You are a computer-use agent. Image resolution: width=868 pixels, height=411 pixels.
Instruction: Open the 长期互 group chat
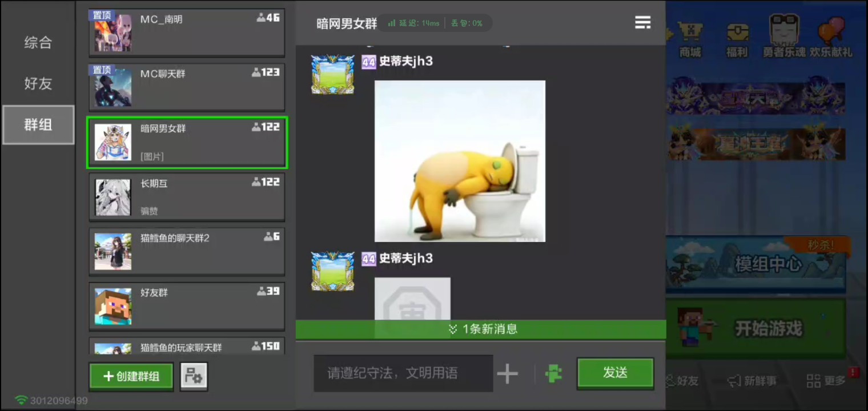coord(187,197)
